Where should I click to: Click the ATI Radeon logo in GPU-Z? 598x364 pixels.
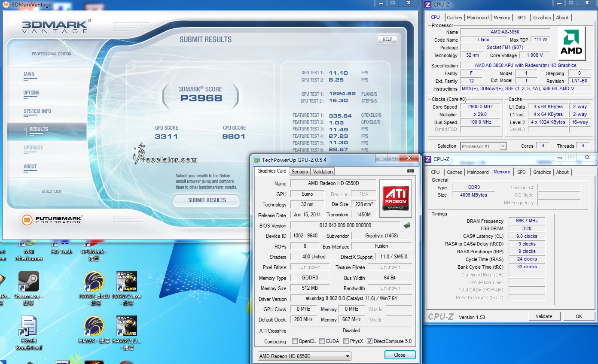[395, 198]
